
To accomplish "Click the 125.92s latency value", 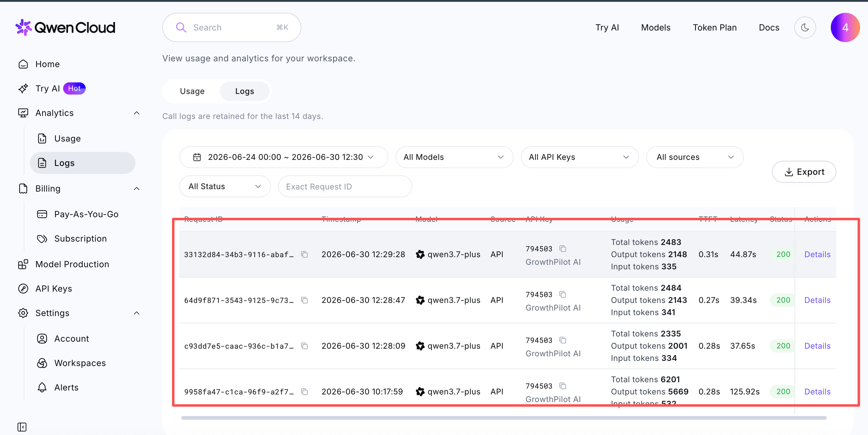I will pyautogui.click(x=745, y=392).
